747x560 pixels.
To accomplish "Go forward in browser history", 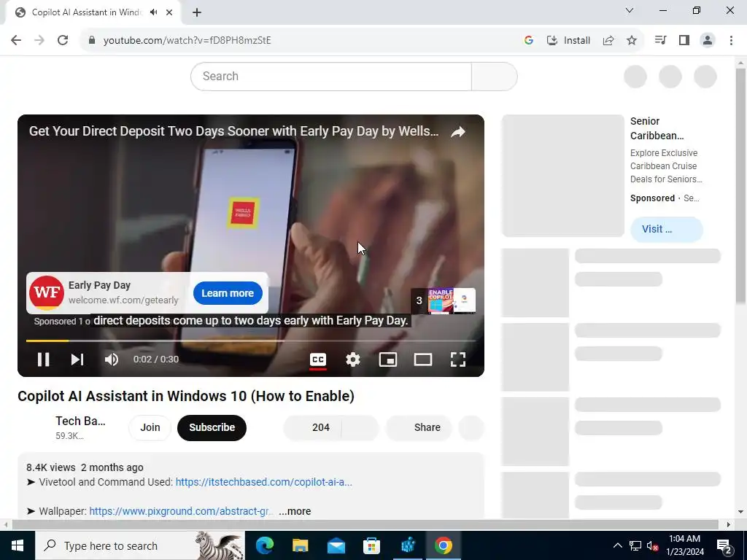I will (x=39, y=41).
